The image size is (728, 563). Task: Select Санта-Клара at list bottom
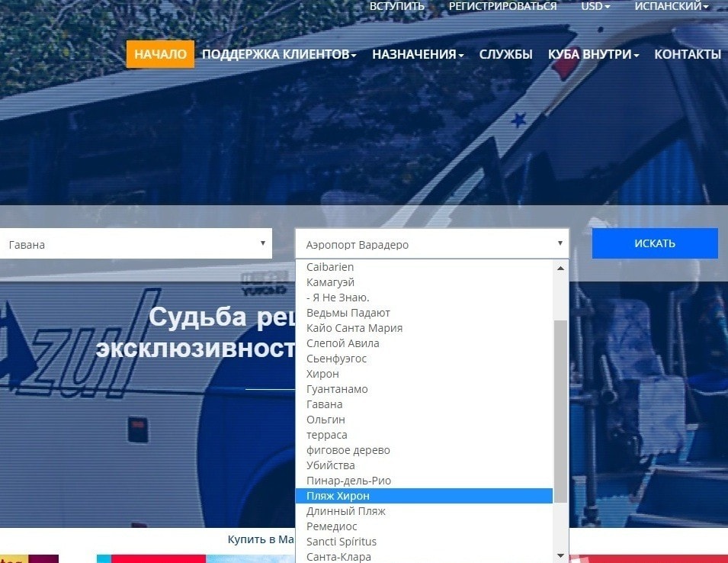(x=425, y=556)
